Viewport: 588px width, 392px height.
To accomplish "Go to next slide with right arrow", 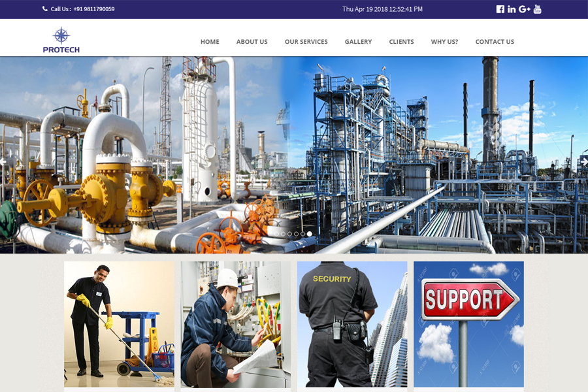I will [584, 161].
